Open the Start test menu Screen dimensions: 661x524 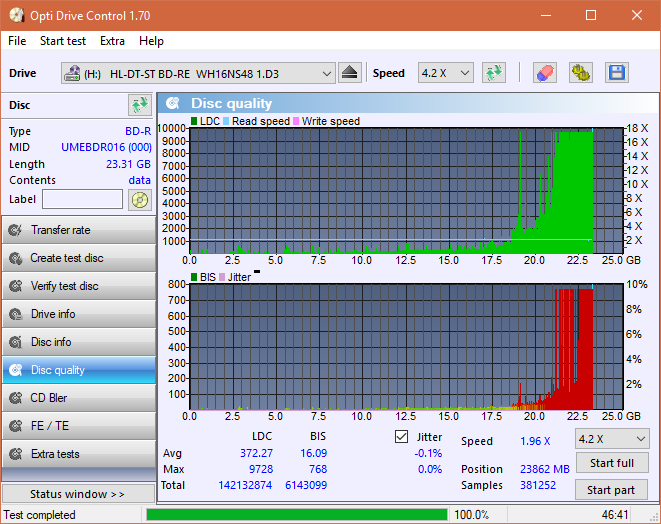(x=63, y=41)
